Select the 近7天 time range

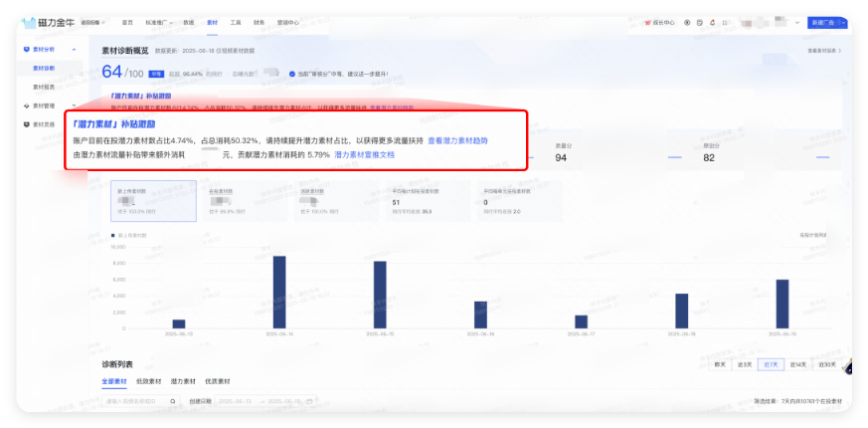tap(772, 365)
